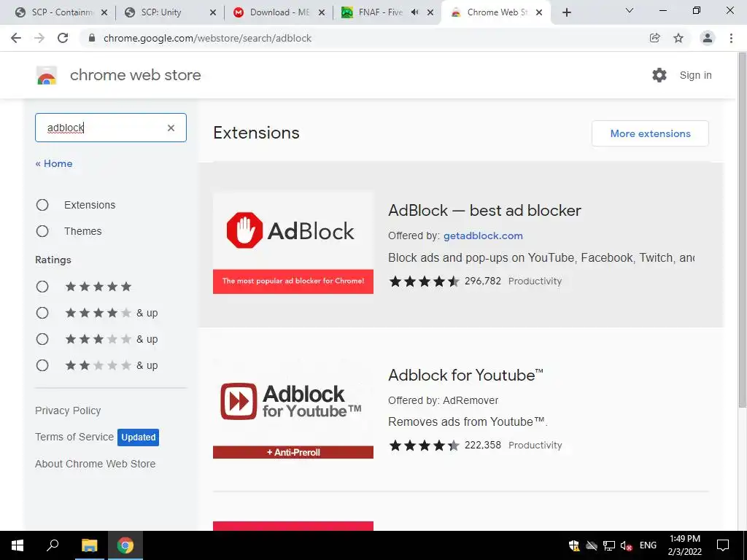The width and height of the screenshot is (747, 560).
Task: Open the Adblock for Youtube thumbnail
Action: [293, 408]
